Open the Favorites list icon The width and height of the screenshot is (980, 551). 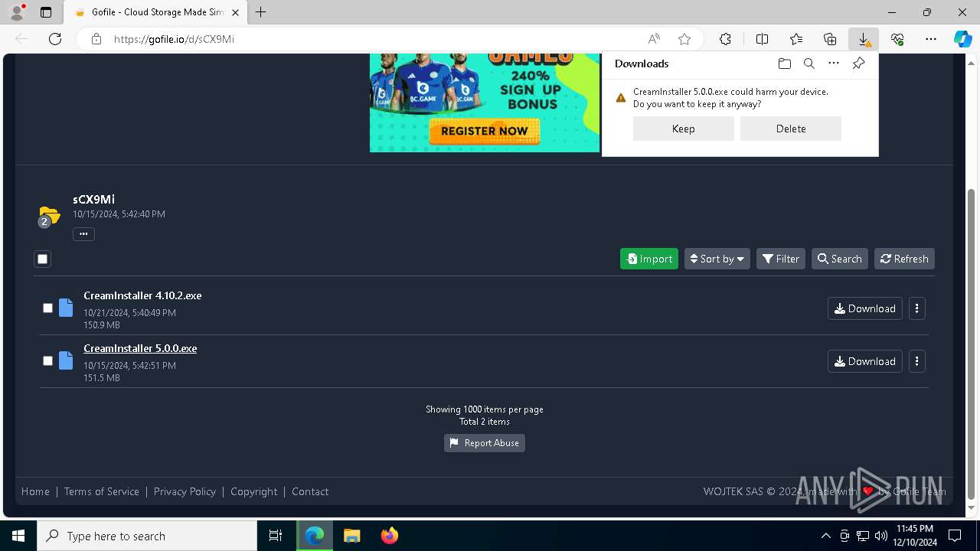[796, 39]
